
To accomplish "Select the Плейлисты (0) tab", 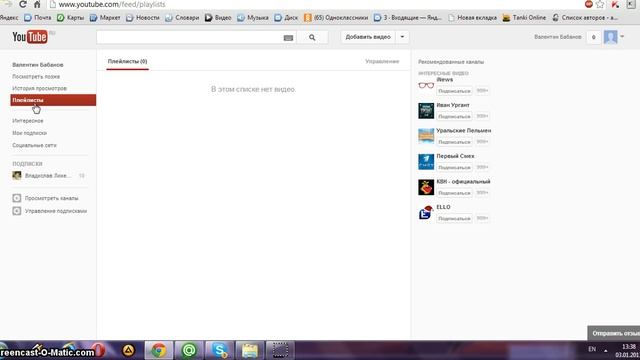I will coord(127,61).
